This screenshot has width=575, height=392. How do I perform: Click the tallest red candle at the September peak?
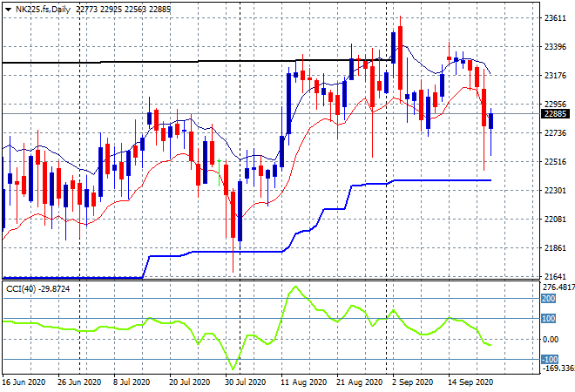click(x=401, y=57)
